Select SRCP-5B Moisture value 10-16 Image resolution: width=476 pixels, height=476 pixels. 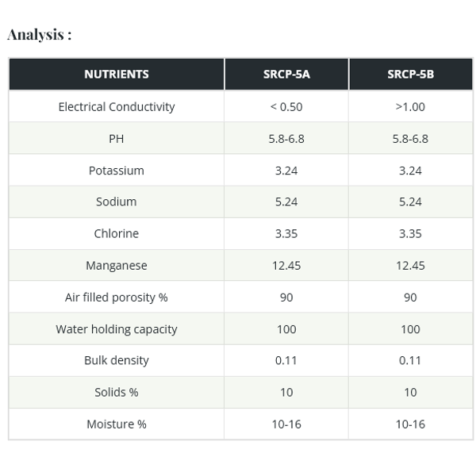tap(411, 424)
